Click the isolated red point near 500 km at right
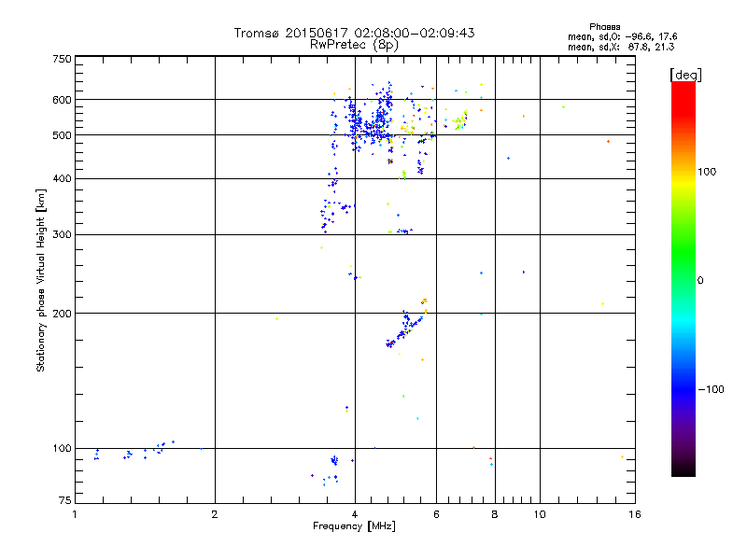 [x=608, y=142]
